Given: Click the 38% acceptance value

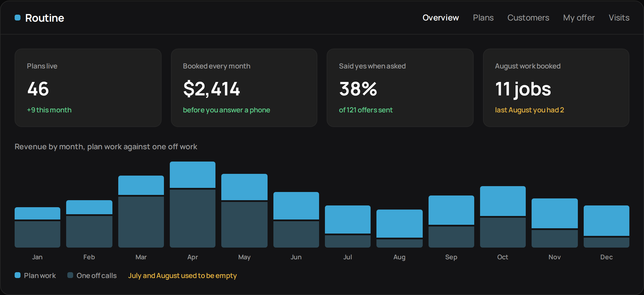Looking at the screenshot, I should (x=358, y=89).
